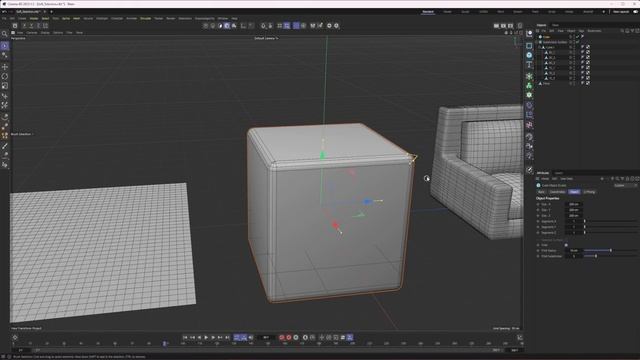This screenshot has width=640, height=360.
Task: Go to start of animation
Action: coord(185,338)
